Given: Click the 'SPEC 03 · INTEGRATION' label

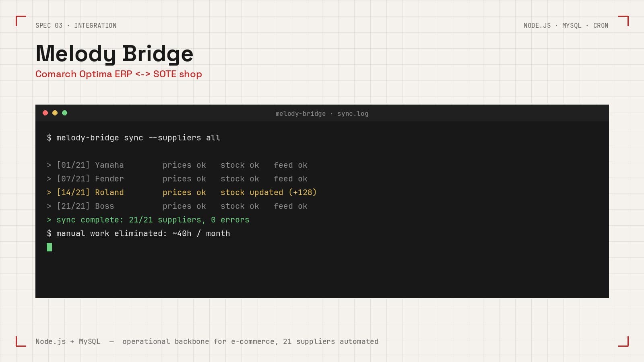Looking at the screenshot, I should click(x=76, y=25).
